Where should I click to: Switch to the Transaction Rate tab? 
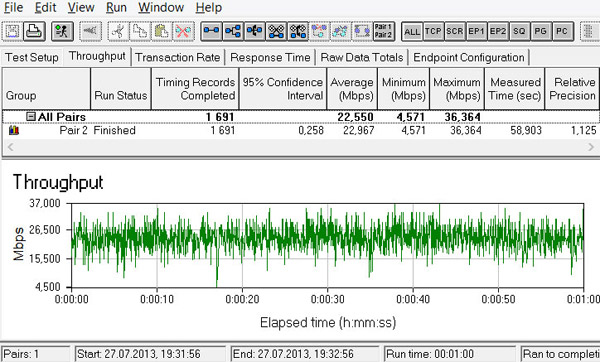pos(178,57)
